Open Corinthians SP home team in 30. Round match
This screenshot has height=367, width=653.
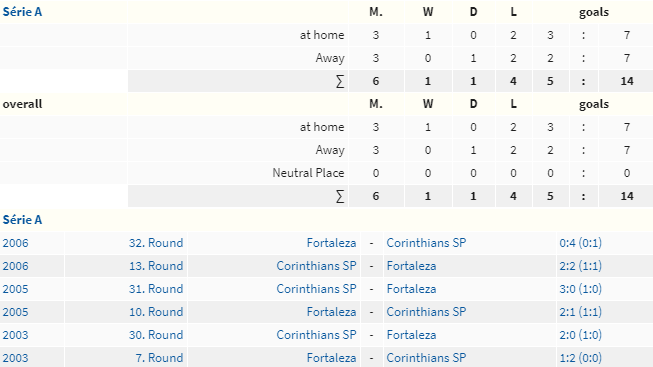pyautogui.click(x=316, y=335)
